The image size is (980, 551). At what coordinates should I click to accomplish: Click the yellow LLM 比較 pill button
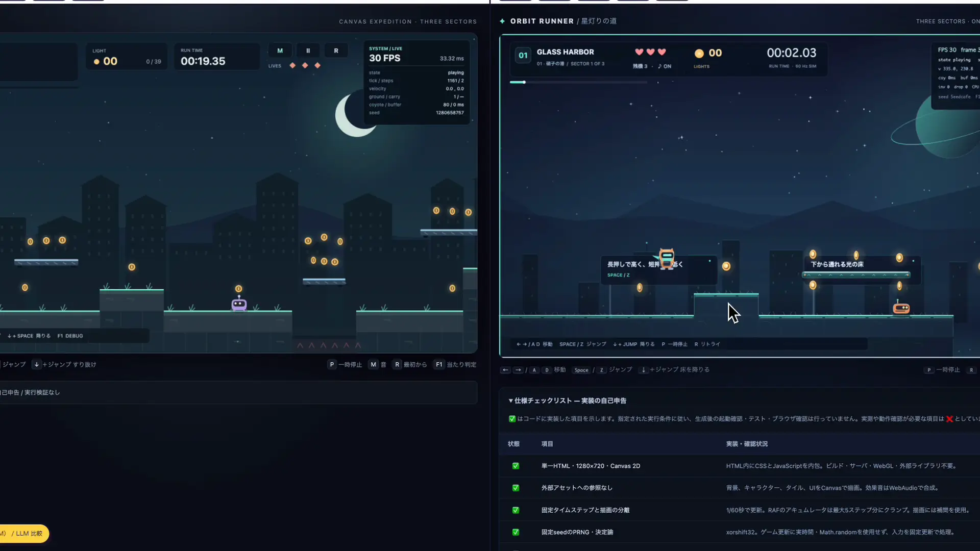(24, 534)
